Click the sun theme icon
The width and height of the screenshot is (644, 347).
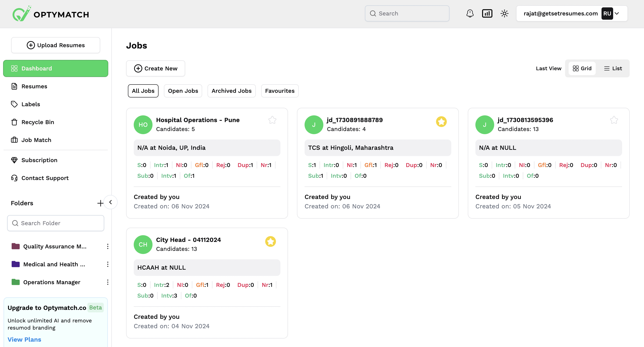click(x=504, y=13)
